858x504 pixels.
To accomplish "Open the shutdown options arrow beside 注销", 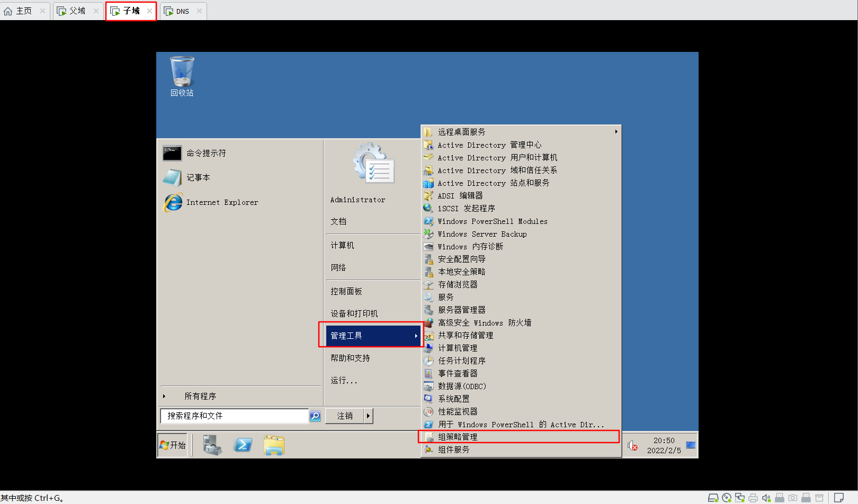I will pos(368,416).
